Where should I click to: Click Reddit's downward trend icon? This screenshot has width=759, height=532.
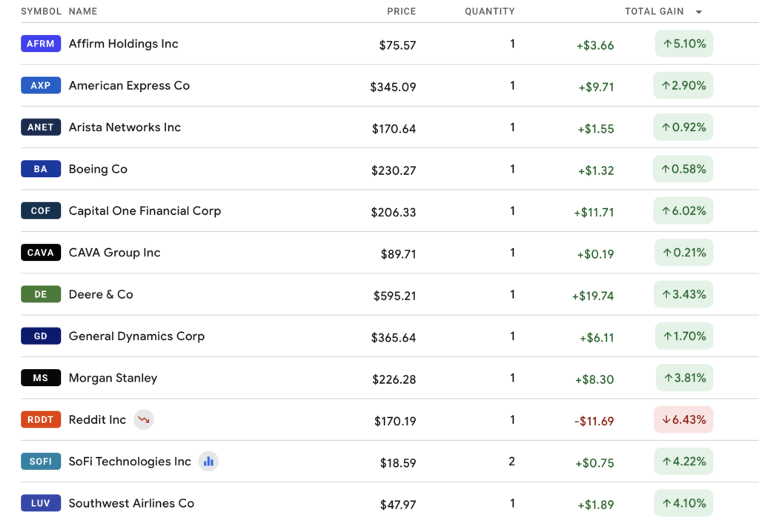click(144, 419)
